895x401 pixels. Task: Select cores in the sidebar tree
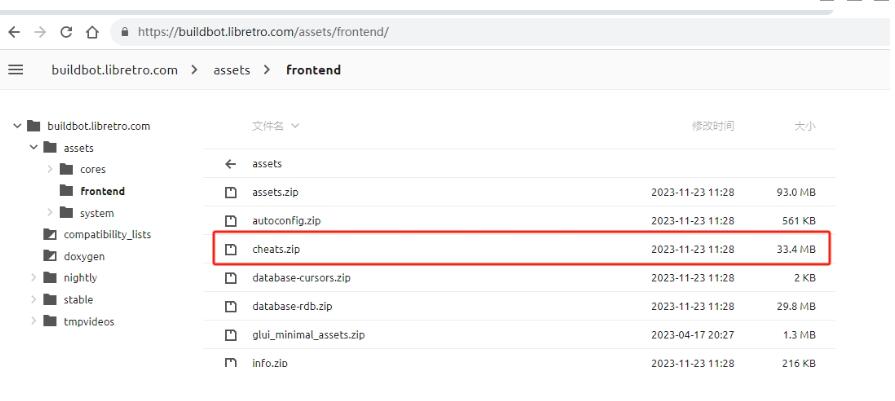pyautogui.click(x=93, y=169)
